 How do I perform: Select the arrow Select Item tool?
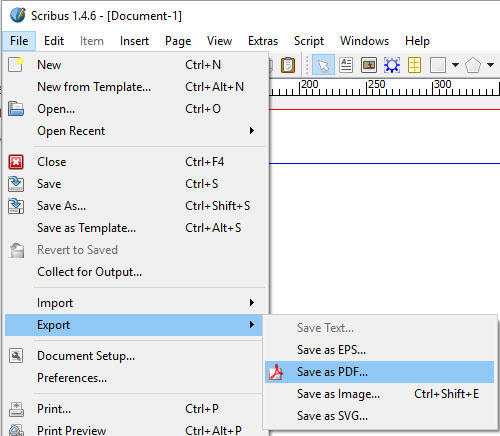tap(323, 65)
